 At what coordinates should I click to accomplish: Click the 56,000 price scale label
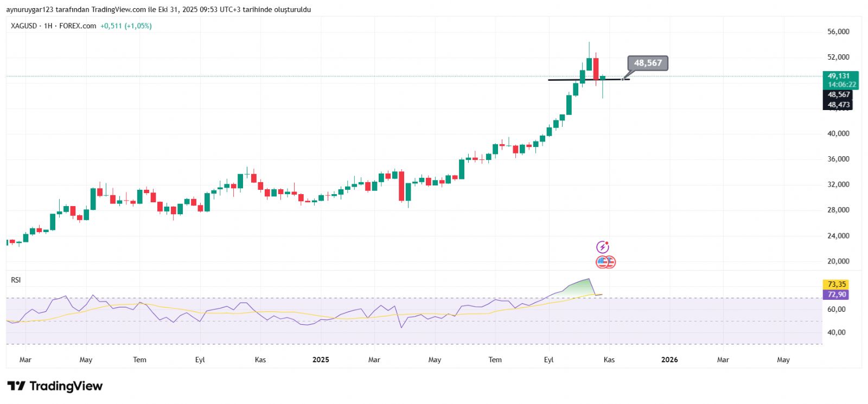coord(838,32)
